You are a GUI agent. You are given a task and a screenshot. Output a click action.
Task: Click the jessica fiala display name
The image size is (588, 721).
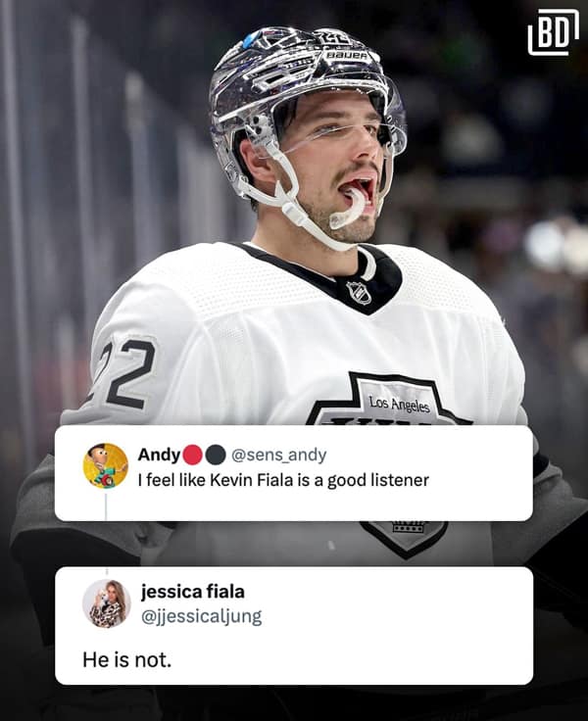point(192,592)
